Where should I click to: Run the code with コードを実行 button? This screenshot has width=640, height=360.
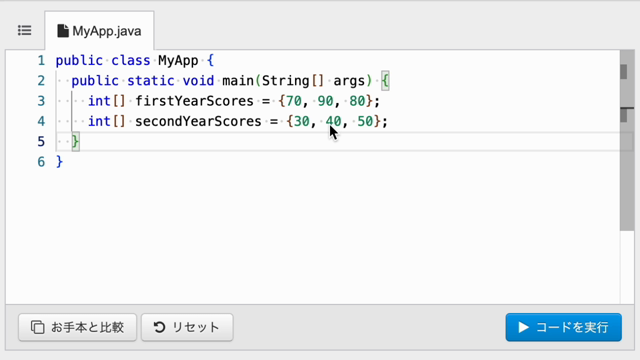pyautogui.click(x=563, y=327)
